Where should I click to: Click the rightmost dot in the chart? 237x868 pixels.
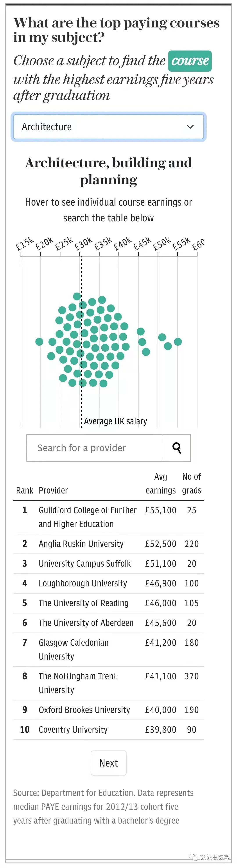coord(178,342)
